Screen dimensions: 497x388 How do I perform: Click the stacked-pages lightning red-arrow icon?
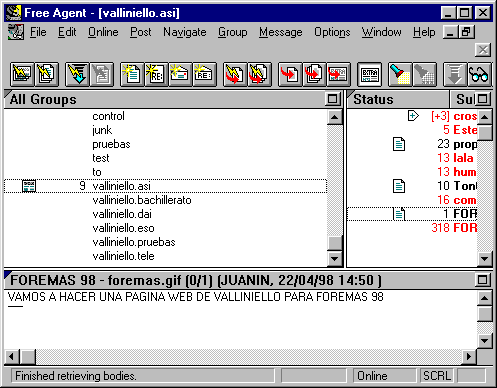[x=259, y=74]
